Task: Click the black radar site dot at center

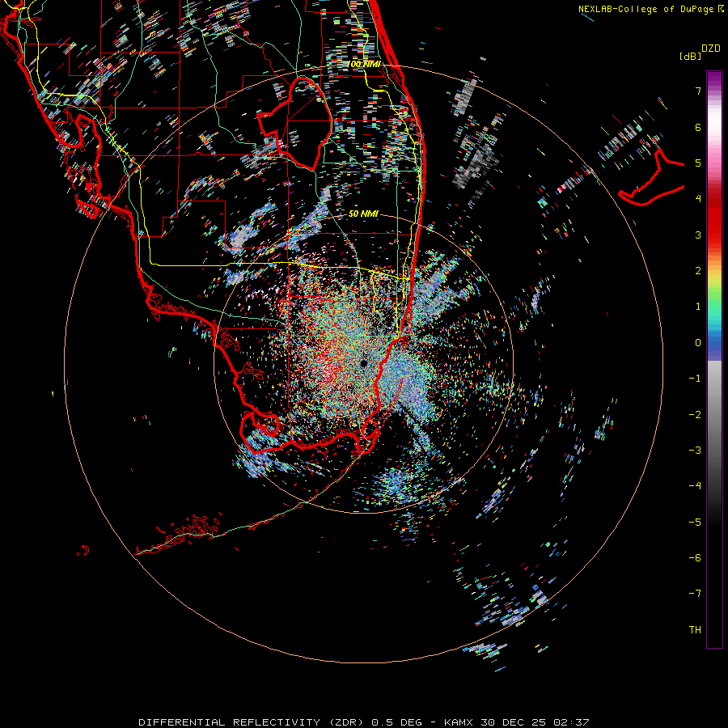Action: tap(364, 363)
